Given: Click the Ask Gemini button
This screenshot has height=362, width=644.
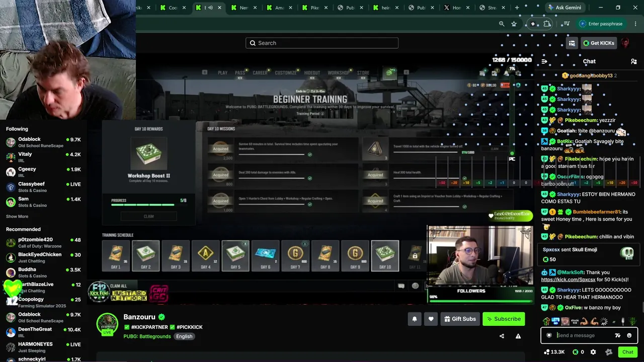Looking at the screenshot, I should click(564, 8).
